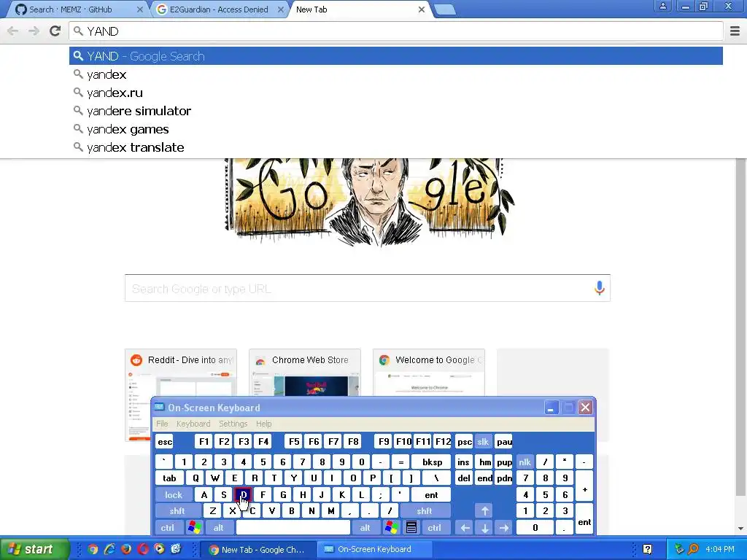The width and height of the screenshot is (747, 560).
Task: Click the esc key on the On-Screen Keyboard
Action: pos(165,442)
